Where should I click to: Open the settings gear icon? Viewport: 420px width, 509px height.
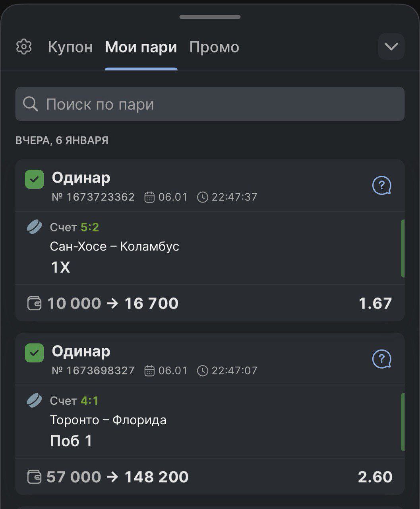(x=24, y=47)
